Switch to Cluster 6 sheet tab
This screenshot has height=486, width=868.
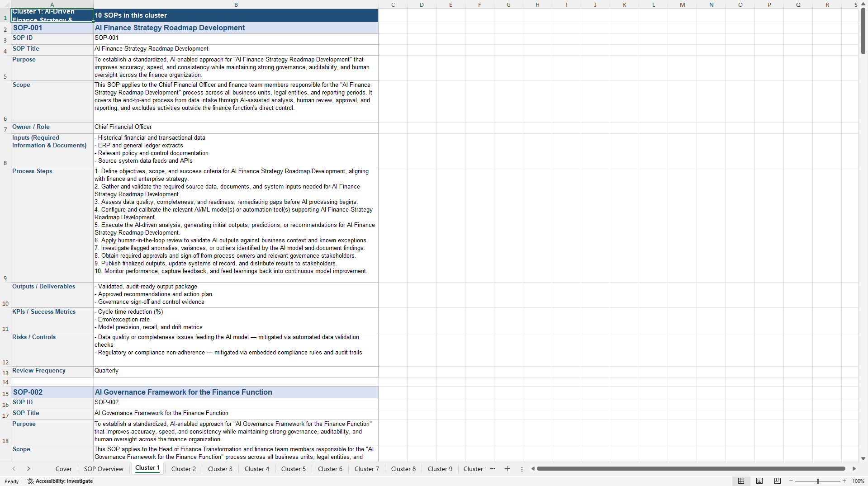pyautogui.click(x=330, y=469)
